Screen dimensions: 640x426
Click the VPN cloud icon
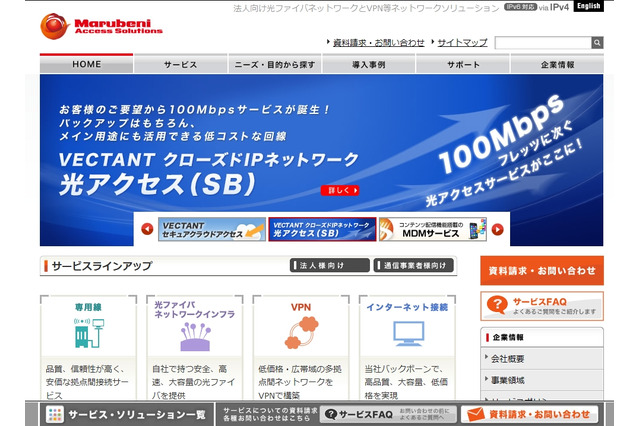302,333
